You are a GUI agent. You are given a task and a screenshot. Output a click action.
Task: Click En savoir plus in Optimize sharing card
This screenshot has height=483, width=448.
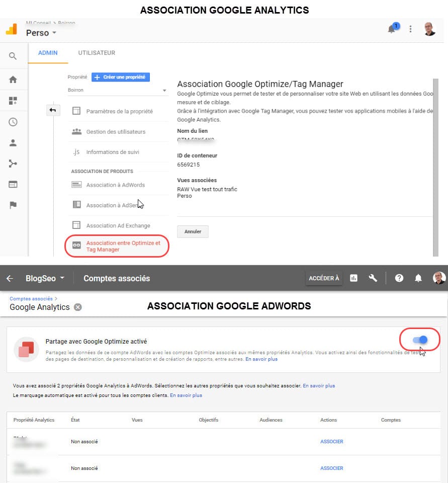(x=261, y=359)
